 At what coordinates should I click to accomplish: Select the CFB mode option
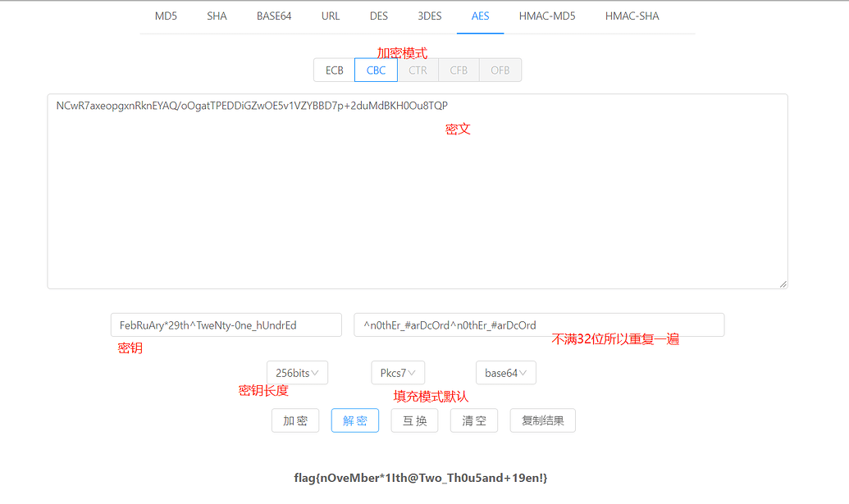coord(459,70)
